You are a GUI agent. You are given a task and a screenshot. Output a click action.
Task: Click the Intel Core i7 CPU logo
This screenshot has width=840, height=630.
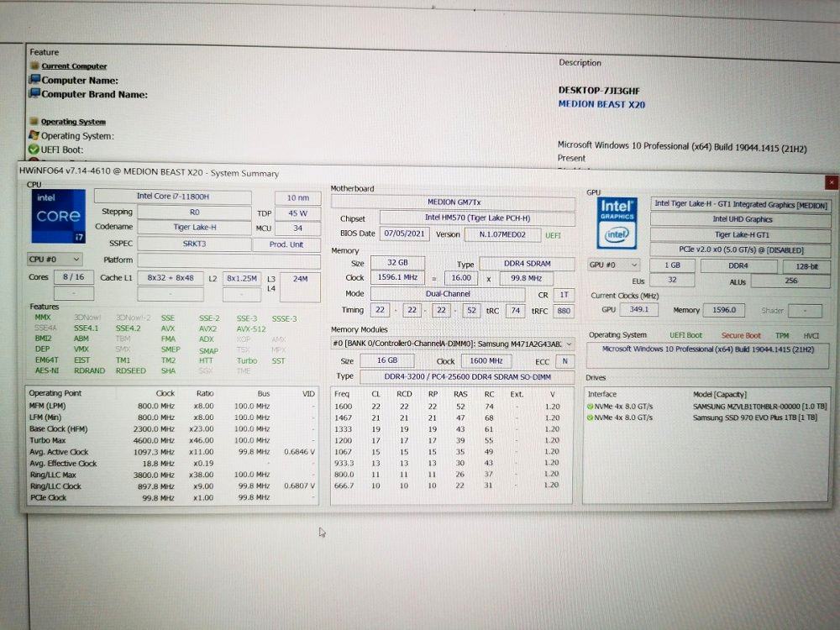coord(58,217)
